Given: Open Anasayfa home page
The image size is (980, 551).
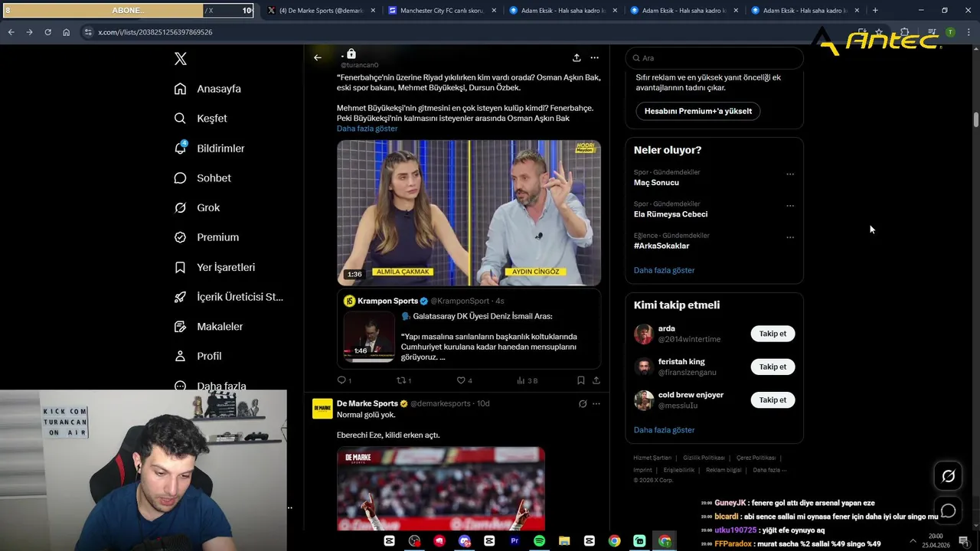Looking at the screenshot, I should 207,89.
